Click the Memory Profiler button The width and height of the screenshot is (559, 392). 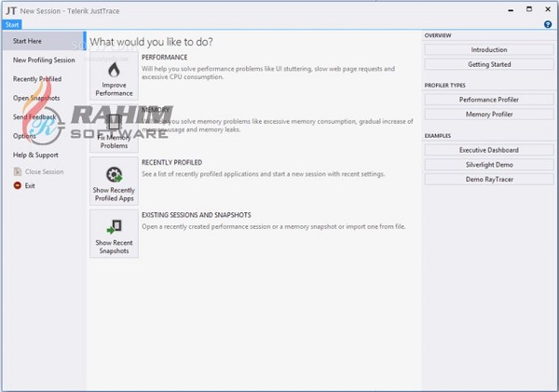(489, 114)
